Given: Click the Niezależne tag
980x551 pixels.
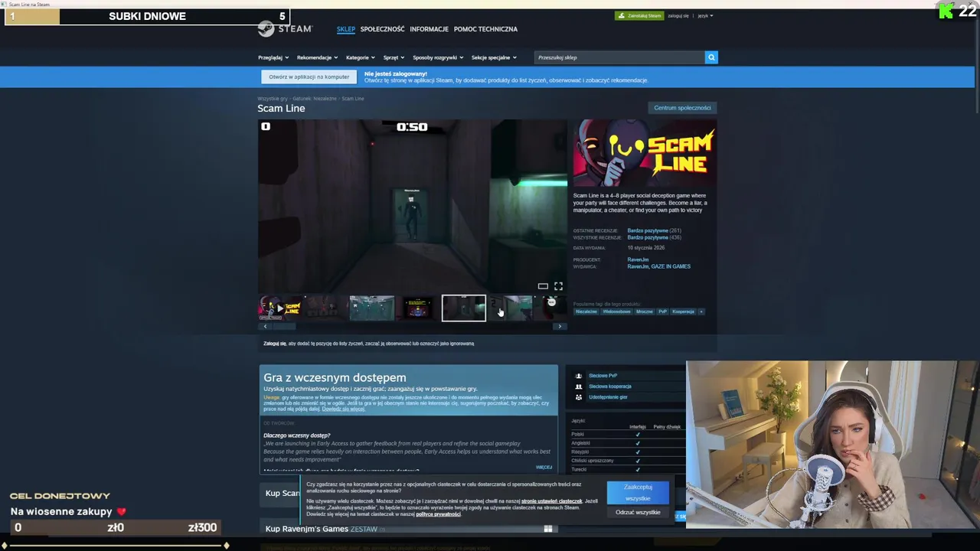Looking at the screenshot, I should tap(586, 311).
